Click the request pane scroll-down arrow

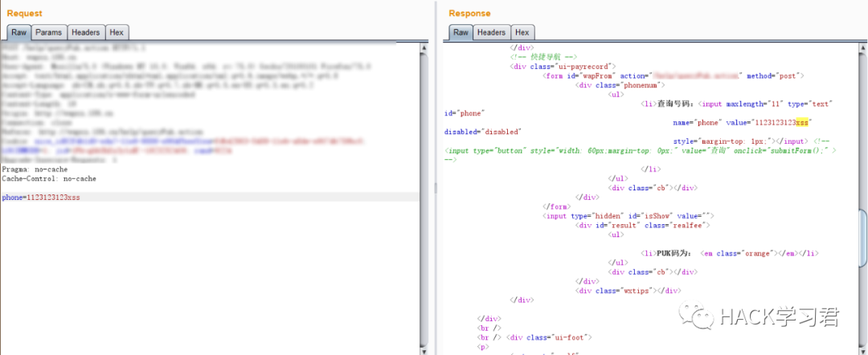[424, 350]
